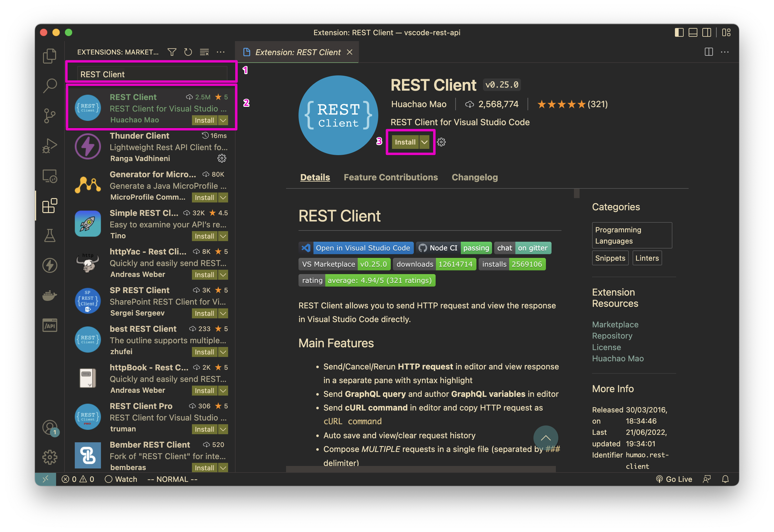The image size is (774, 532).
Task: Expand Install dropdown for best REST Client
Action: tap(223, 352)
